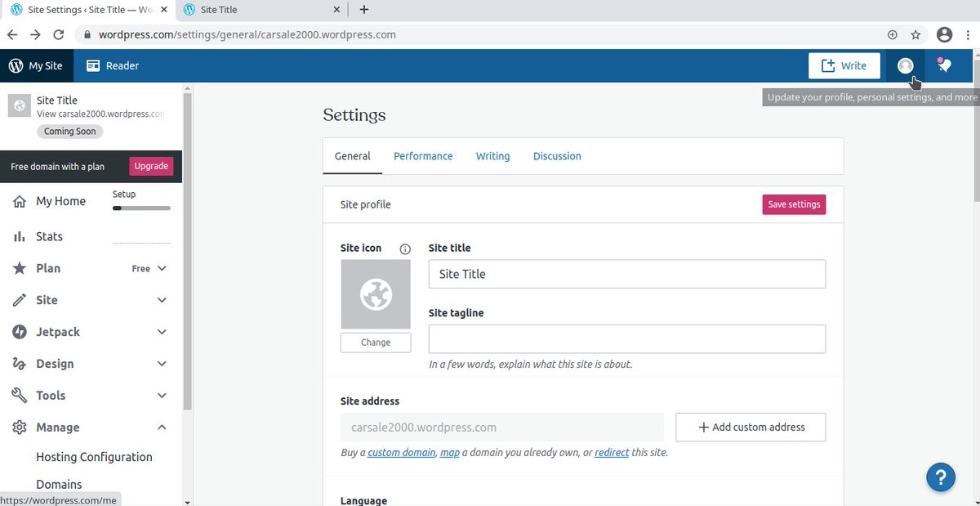Click the Upgrade button
The width and height of the screenshot is (980, 506).
151,166
